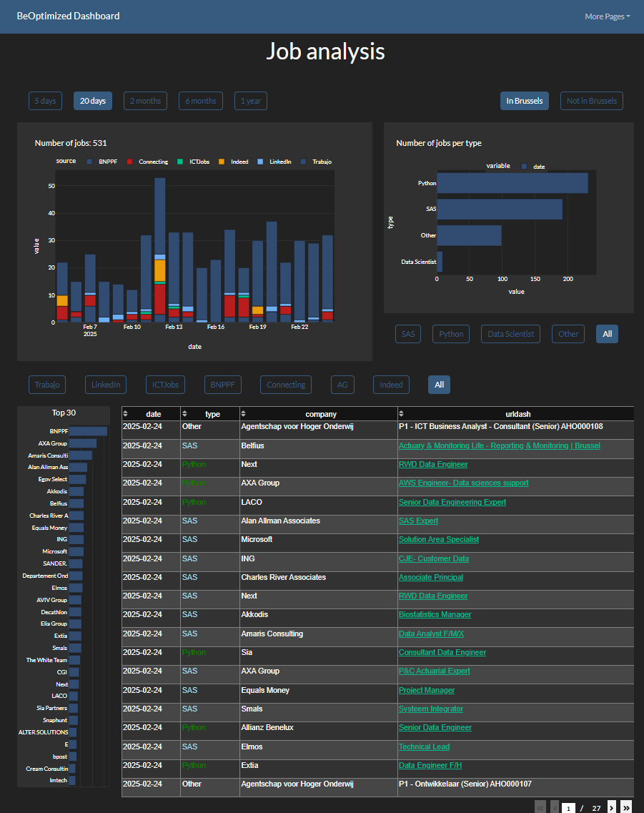Sort the table by date column
The image size is (644, 813).
pos(127,413)
